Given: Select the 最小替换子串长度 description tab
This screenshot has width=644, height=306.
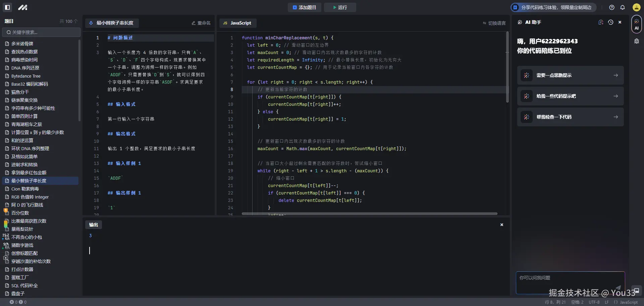Looking at the screenshot, I should pyautogui.click(x=112, y=23).
